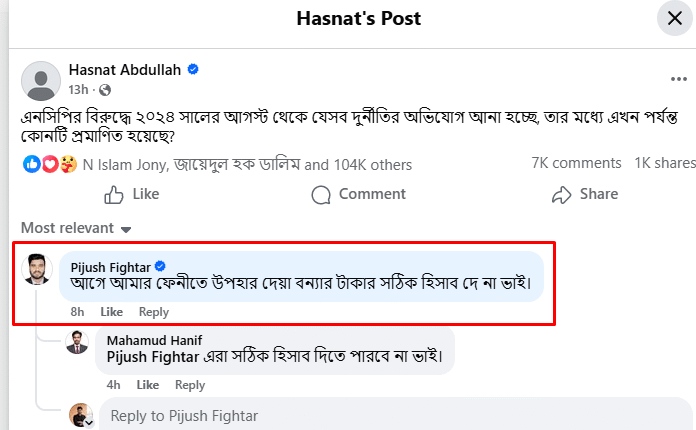Click the Comment speech bubble button
Screen dimensions: 696x430
[357, 194]
